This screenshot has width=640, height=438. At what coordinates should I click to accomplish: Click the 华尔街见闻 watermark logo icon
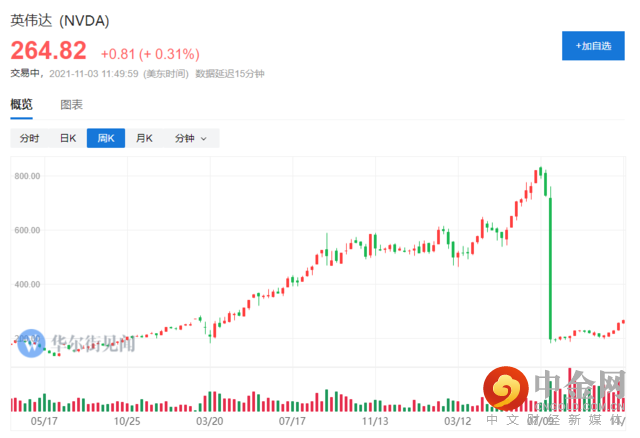click(x=33, y=342)
